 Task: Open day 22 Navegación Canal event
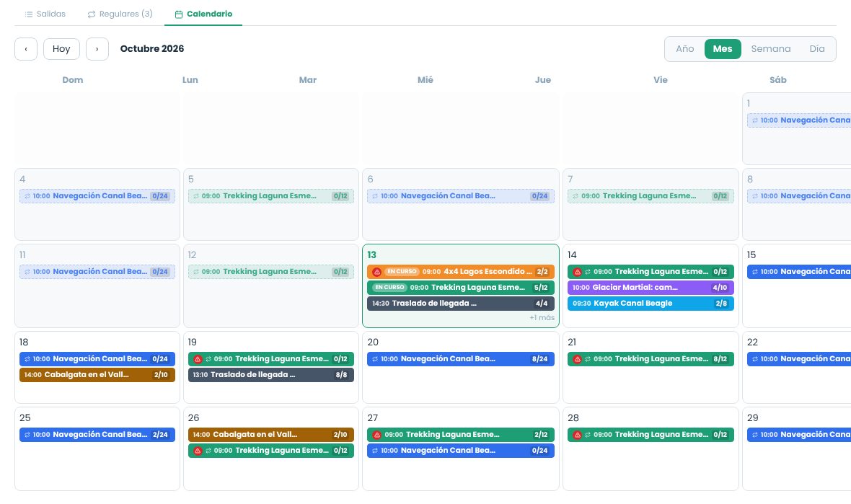click(799, 359)
